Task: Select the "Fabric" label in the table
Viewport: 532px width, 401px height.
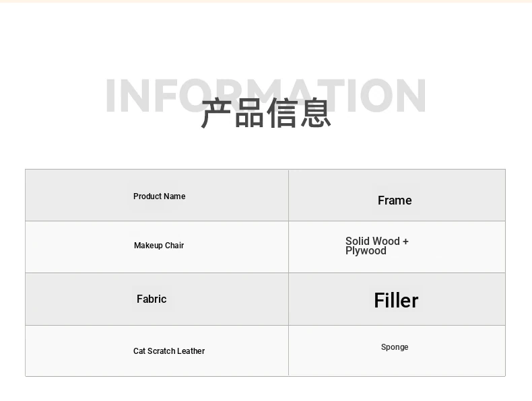Action: click(152, 299)
